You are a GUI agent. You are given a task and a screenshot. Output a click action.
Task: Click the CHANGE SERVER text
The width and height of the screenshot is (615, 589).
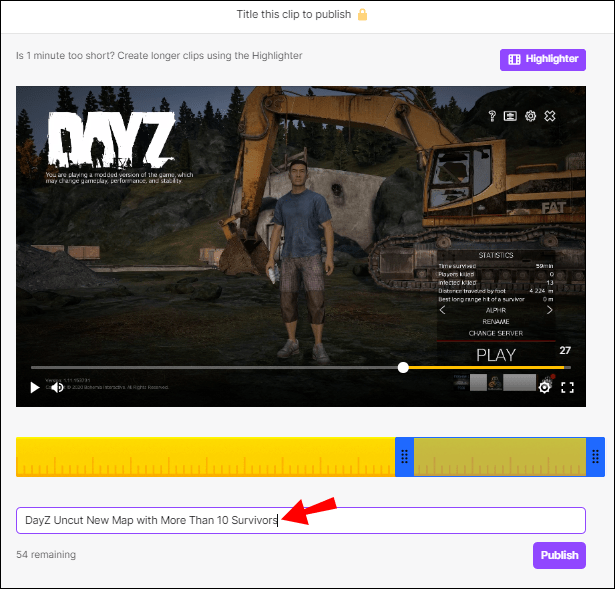[496, 333]
